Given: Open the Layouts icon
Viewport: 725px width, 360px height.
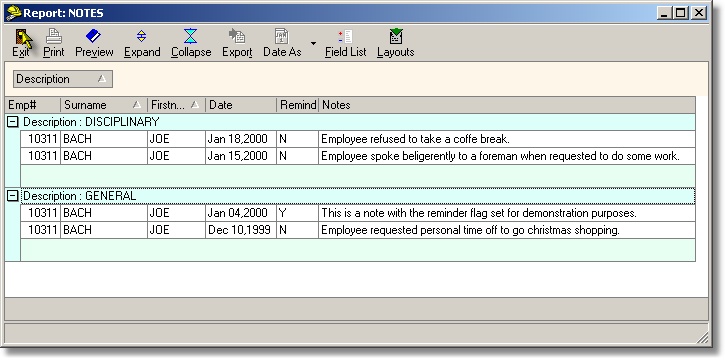Looking at the screenshot, I should tap(396, 36).
